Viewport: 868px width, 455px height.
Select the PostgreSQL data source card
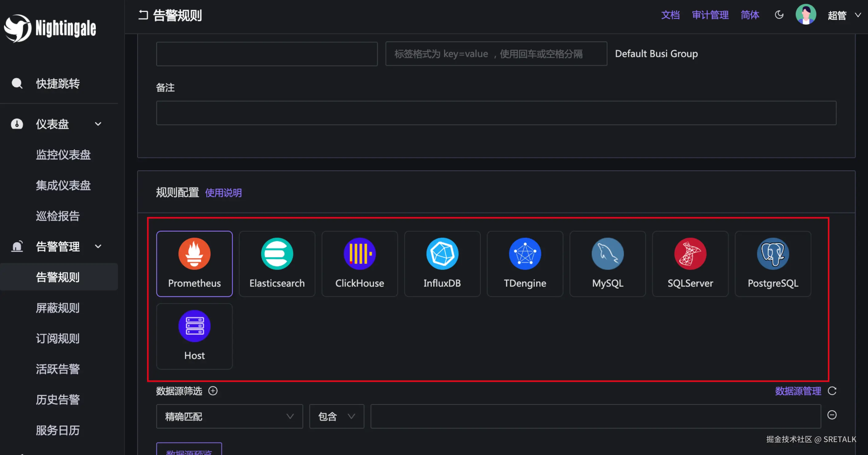click(773, 264)
